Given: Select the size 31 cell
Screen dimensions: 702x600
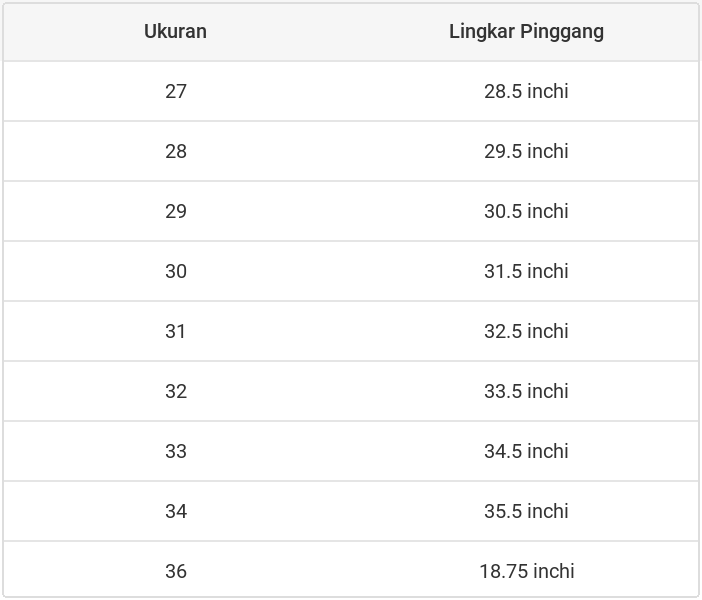Looking at the screenshot, I should click(x=176, y=331).
